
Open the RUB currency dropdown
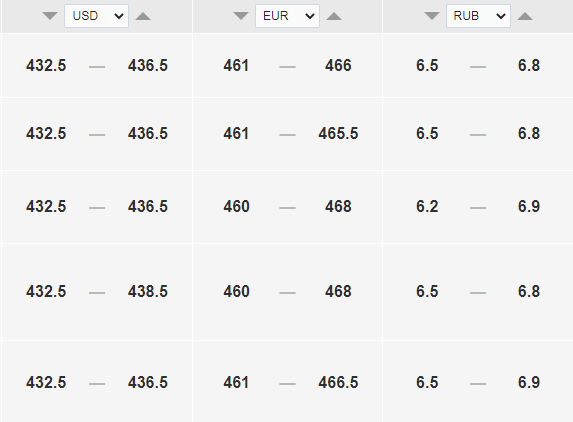478,16
